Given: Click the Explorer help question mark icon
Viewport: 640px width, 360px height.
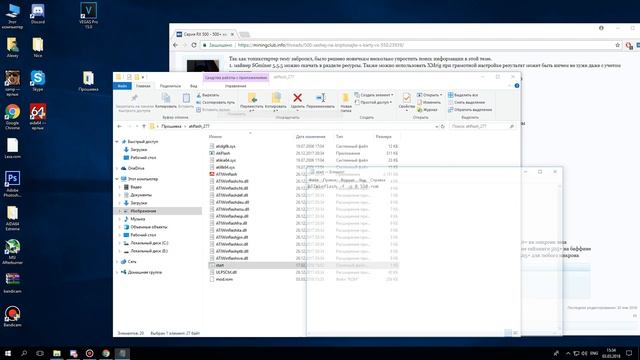Looking at the screenshot, I should 517,86.
